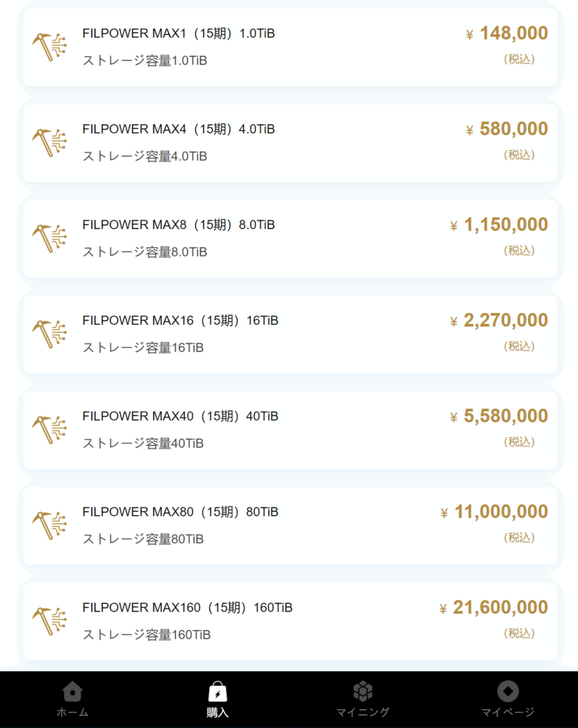
Task: Select the 購入 shopping bag tab
Action: [x=218, y=700]
